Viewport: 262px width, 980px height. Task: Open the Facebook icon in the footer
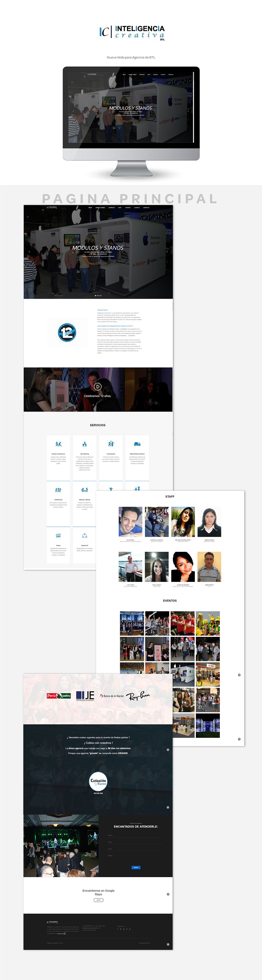[118, 929]
